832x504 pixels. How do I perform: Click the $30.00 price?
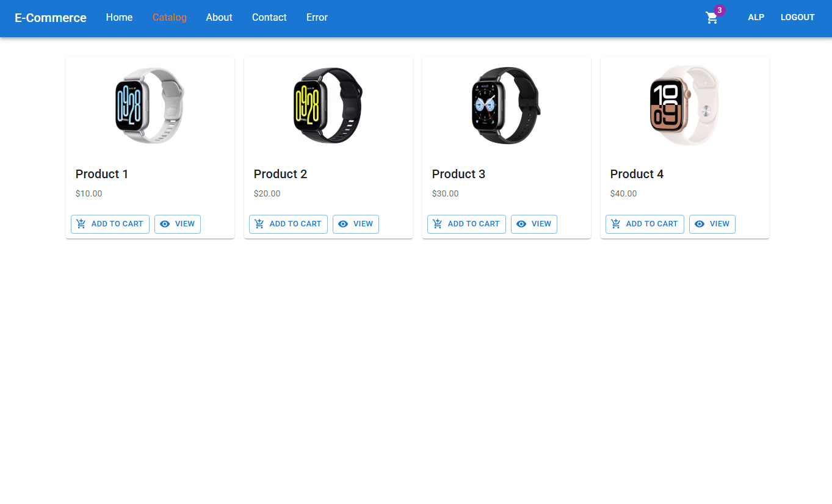click(x=446, y=194)
